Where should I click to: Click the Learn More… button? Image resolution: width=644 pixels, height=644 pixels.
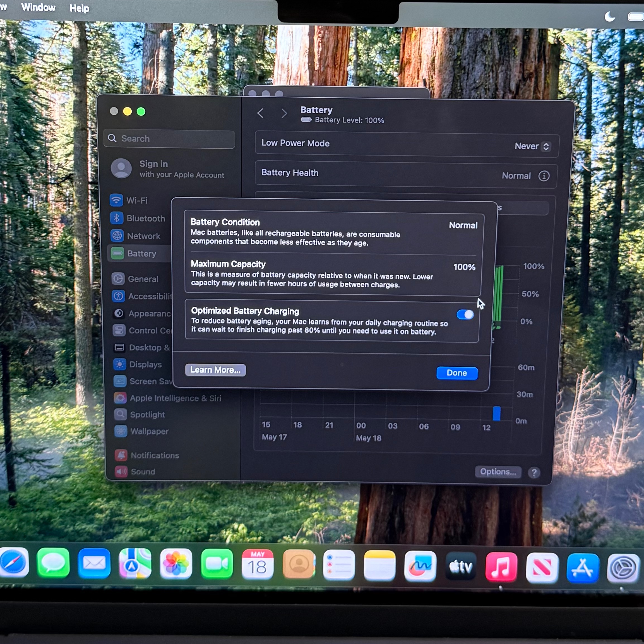point(215,370)
